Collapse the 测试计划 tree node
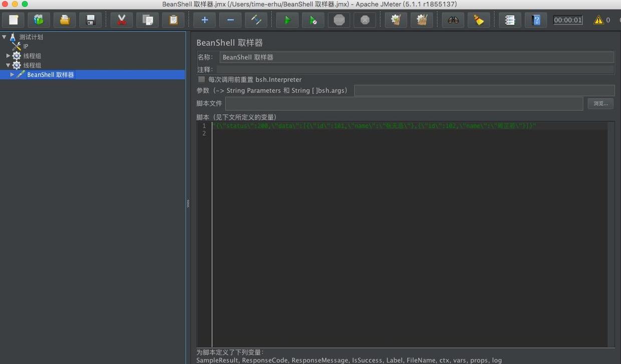The image size is (621, 364). coord(4,37)
